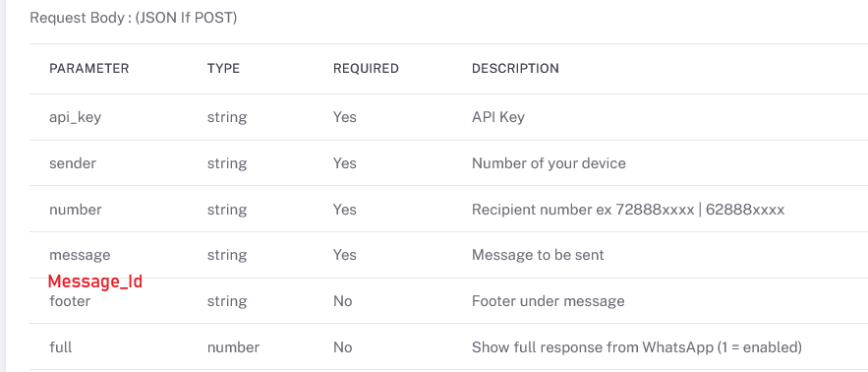
Task: Select the full parameter name
Action: (61, 347)
